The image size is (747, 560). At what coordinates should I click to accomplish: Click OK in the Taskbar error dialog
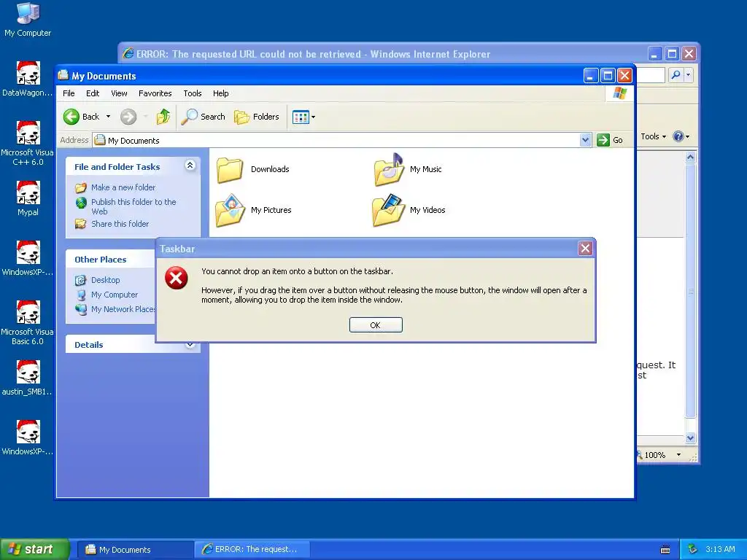pyautogui.click(x=376, y=324)
